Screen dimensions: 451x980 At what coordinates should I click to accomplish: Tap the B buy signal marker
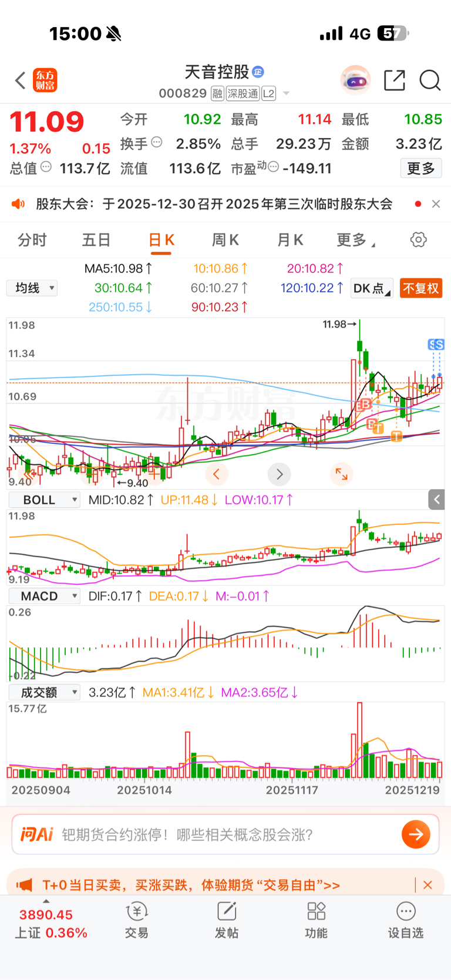365,404
